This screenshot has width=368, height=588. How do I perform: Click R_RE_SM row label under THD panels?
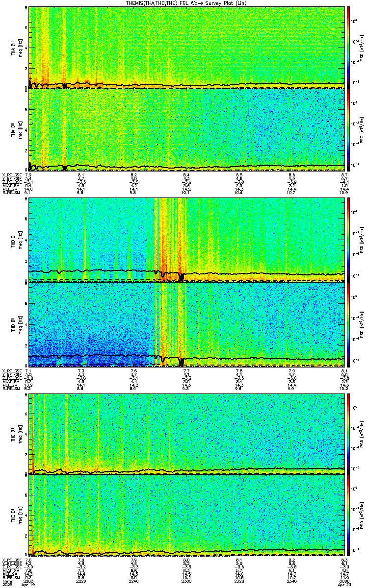click(x=12, y=389)
